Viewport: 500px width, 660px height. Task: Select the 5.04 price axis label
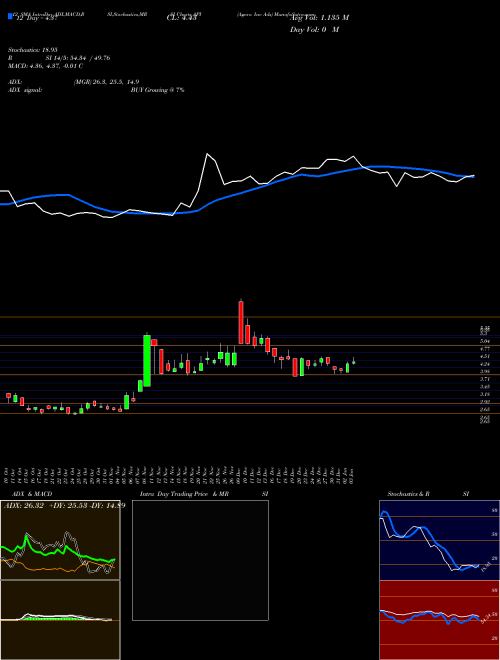(x=485, y=341)
